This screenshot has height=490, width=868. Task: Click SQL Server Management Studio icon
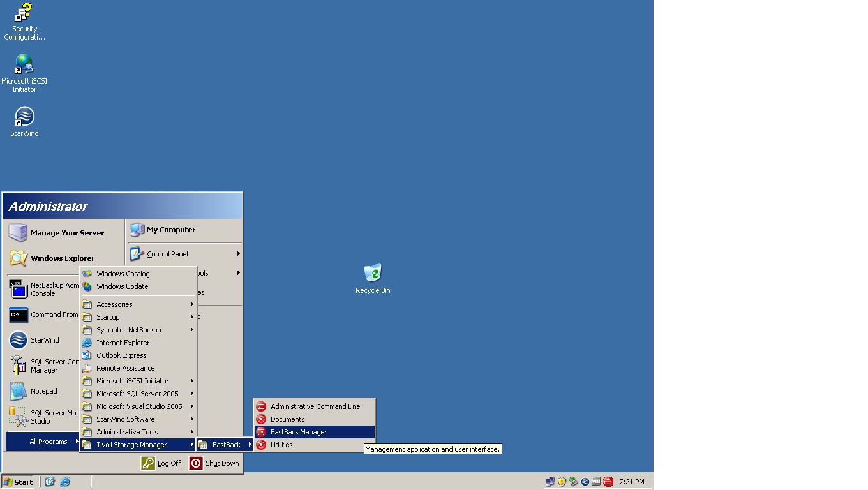pyautogui.click(x=19, y=417)
